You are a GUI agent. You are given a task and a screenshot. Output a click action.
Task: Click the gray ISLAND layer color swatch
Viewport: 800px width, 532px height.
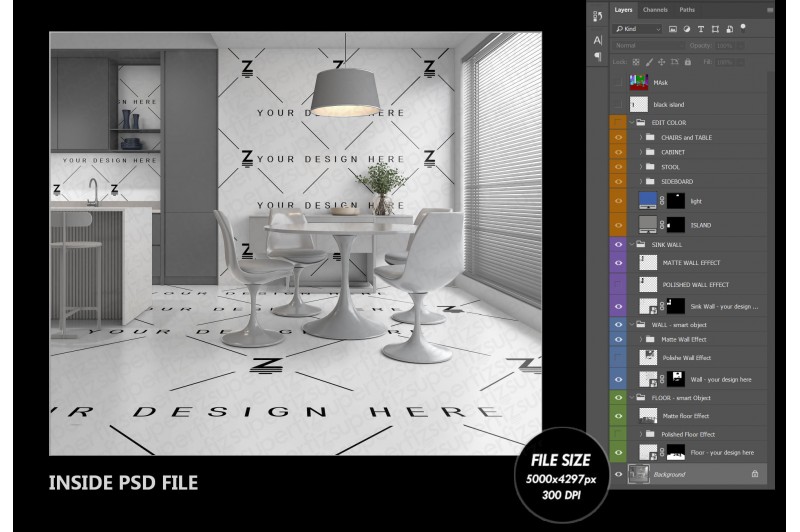(647, 224)
